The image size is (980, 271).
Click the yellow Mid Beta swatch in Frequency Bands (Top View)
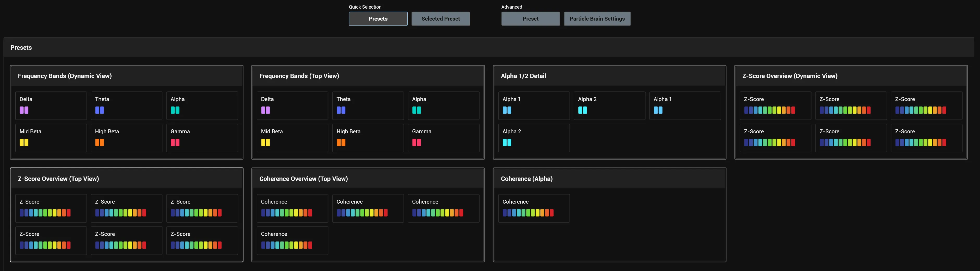click(266, 143)
